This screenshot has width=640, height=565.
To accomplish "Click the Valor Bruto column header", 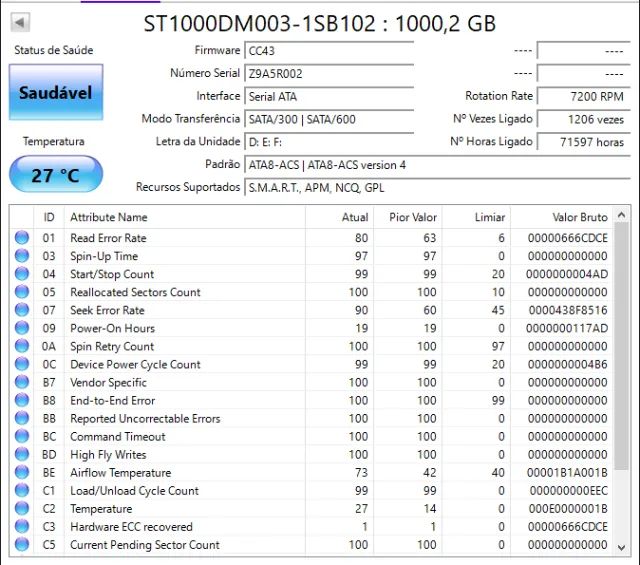I will pyautogui.click(x=562, y=217).
